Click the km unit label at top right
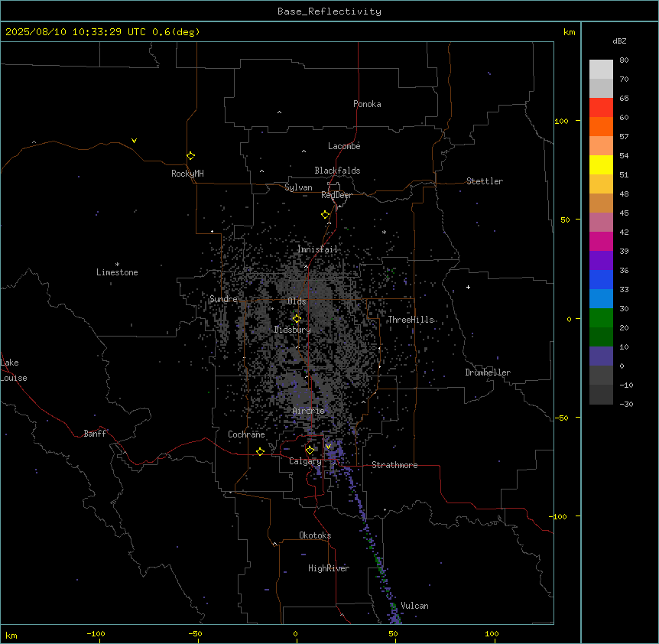 coord(569,32)
